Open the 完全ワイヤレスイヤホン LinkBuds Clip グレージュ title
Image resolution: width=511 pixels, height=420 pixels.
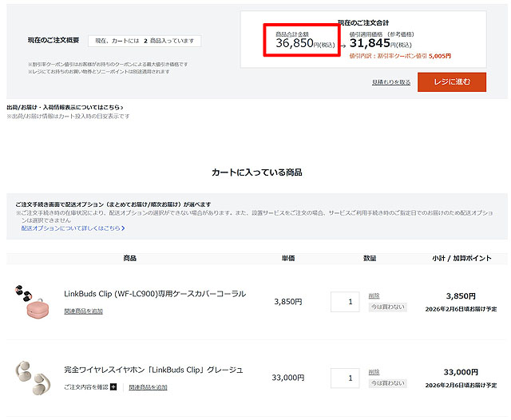point(153,370)
